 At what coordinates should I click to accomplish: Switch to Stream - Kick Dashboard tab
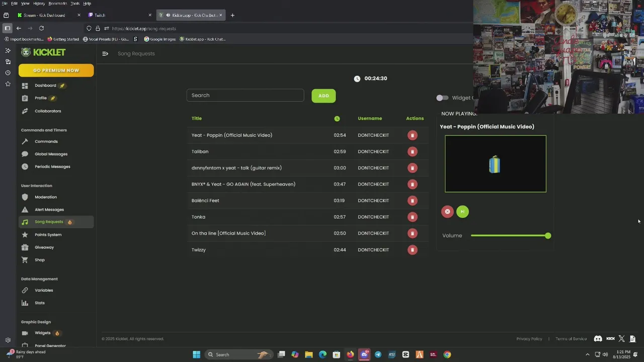49,15
